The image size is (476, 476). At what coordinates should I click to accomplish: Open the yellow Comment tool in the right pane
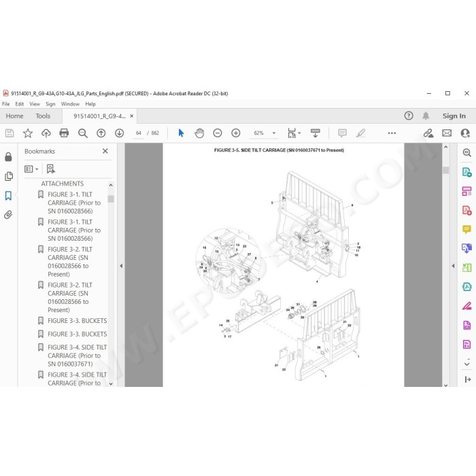coord(466,229)
